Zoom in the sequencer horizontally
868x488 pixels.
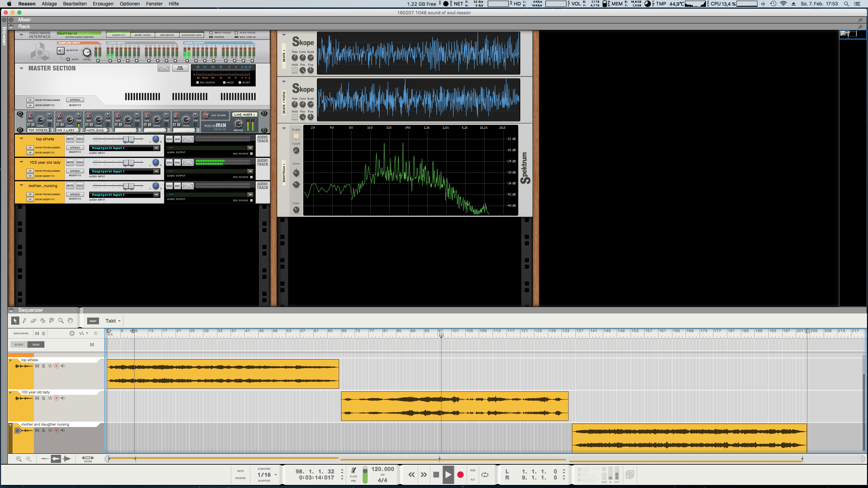pos(29,459)
